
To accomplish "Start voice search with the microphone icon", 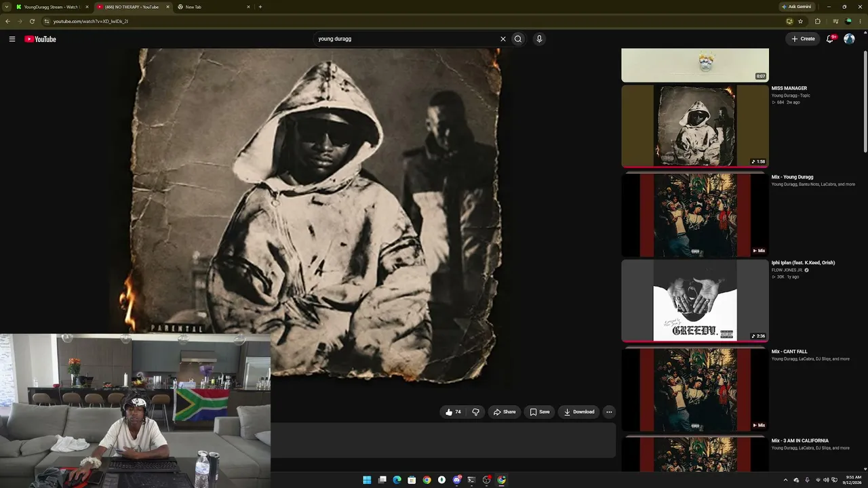I will click(x=539, y=39).
